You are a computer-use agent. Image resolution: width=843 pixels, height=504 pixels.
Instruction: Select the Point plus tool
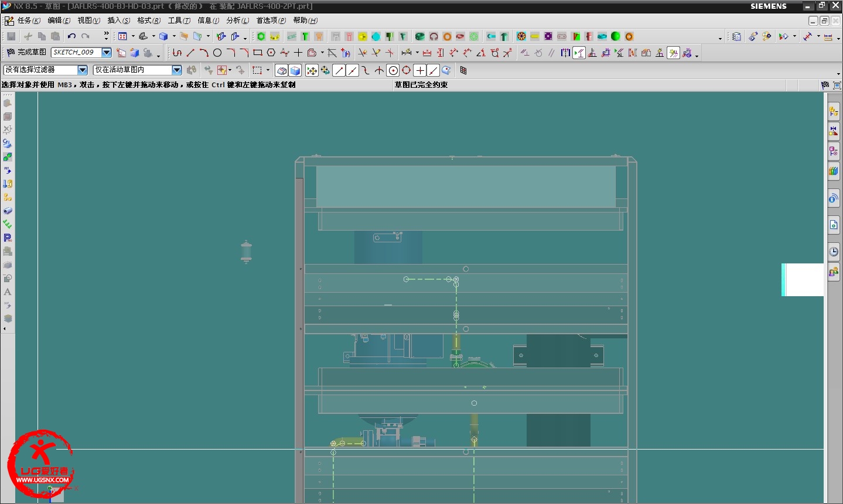point(298,53)
